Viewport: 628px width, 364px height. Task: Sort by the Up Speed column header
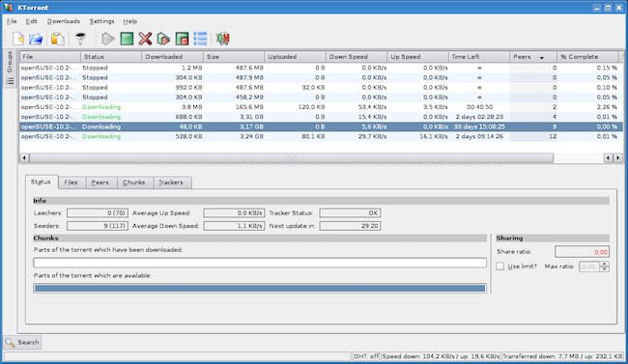417,57
